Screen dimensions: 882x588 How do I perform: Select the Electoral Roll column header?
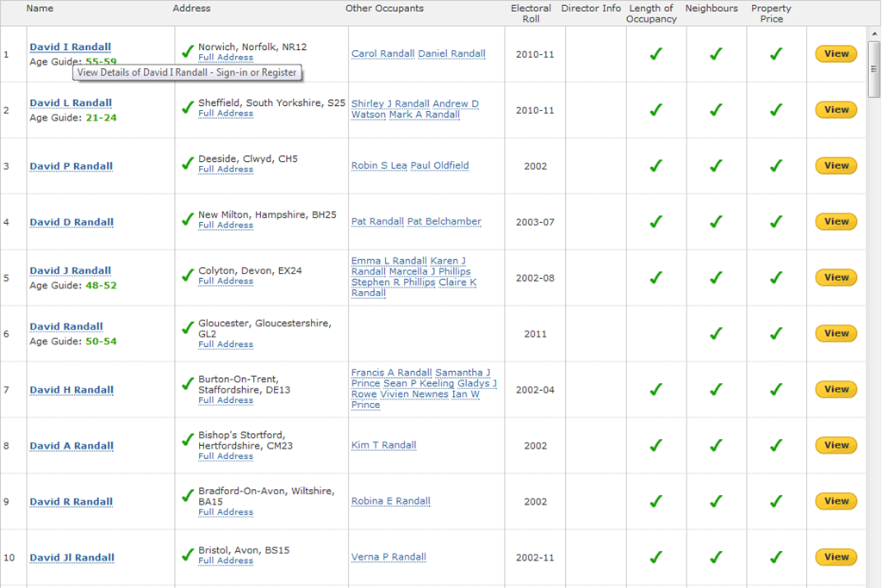(x=531, y=14)
